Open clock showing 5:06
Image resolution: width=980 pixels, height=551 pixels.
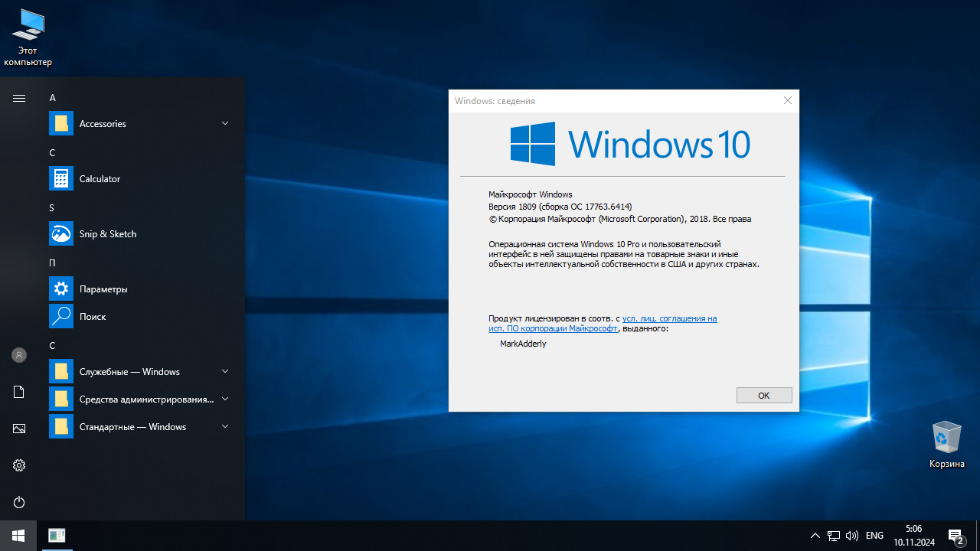click(913, 536)
